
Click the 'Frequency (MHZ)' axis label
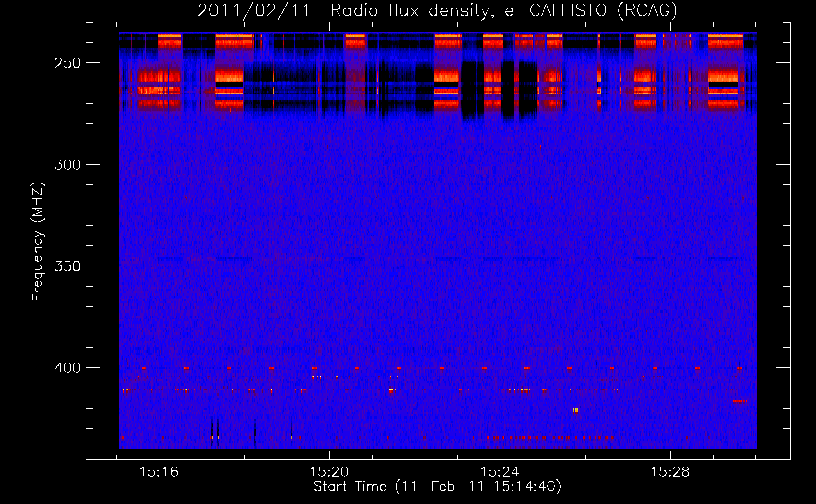tap(37, 241)
